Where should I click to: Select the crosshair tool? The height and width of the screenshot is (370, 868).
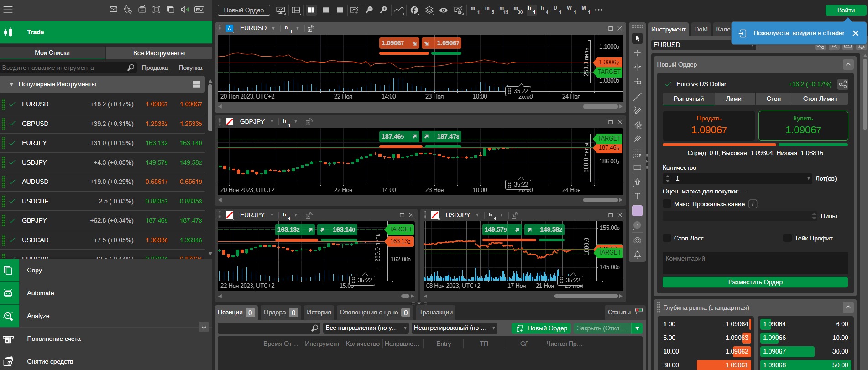(638, 53)
